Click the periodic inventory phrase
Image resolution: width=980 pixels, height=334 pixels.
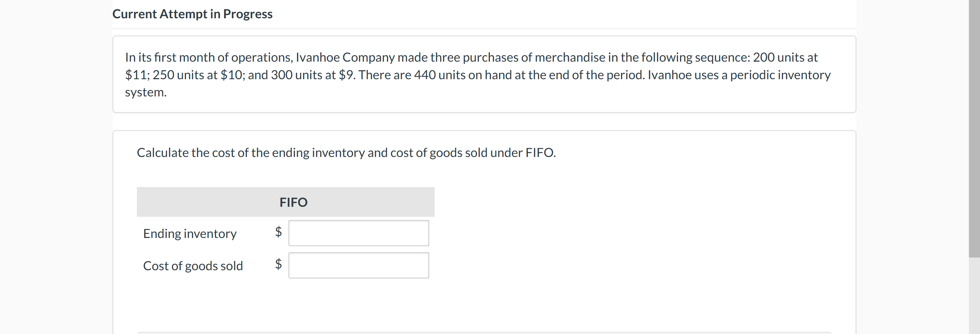pyautogui.click(x=780, y=75)
